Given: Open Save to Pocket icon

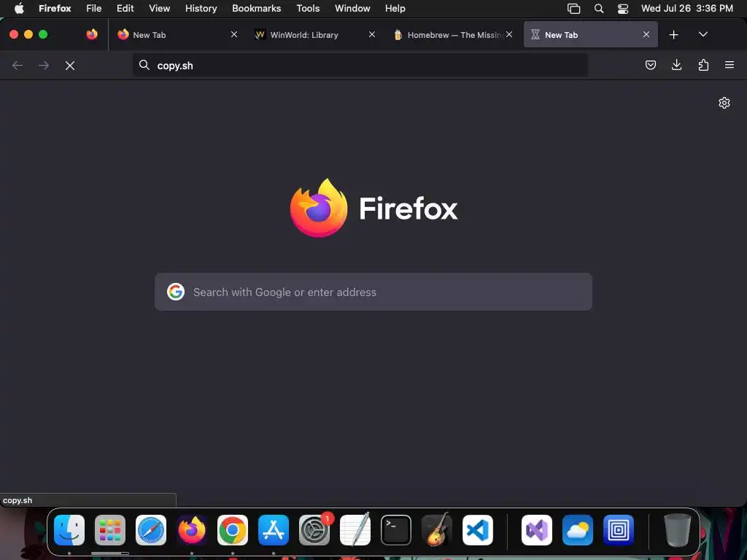Looking at the screenshot, I should tap(650, 65).
